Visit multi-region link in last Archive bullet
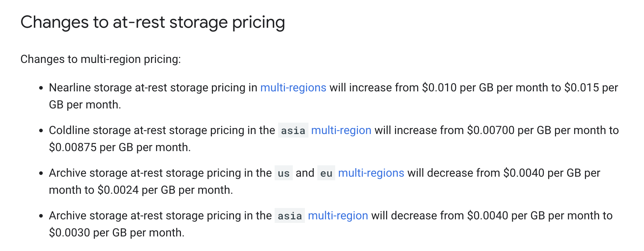 point(338,215)
